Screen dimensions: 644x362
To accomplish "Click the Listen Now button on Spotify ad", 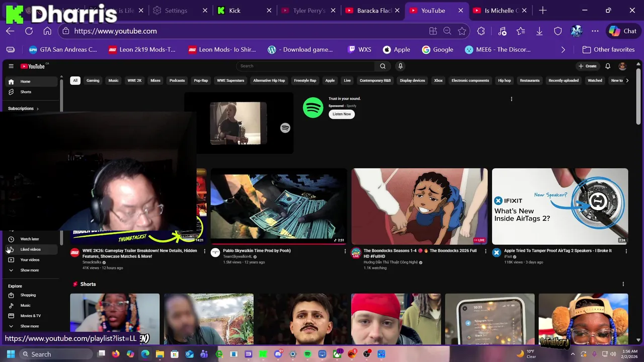I will tap(342, 114).
